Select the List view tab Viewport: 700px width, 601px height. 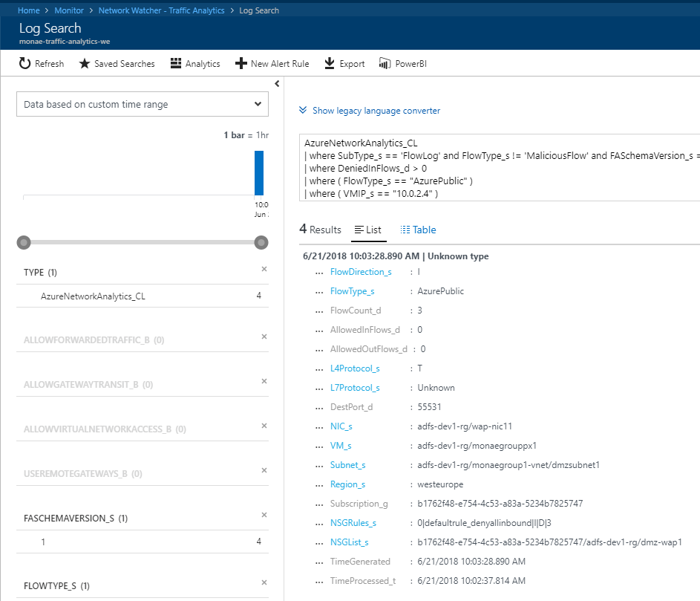[368, 230]
